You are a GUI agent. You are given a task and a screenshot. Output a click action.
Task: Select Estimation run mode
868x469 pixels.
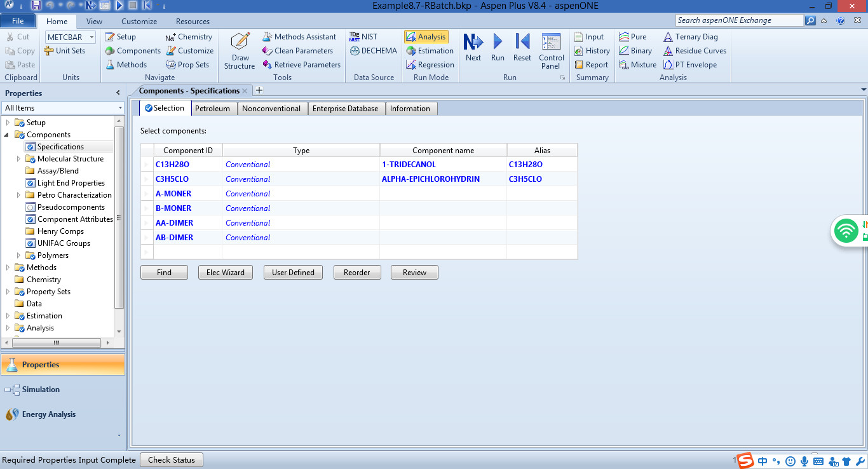pos(430,51)
